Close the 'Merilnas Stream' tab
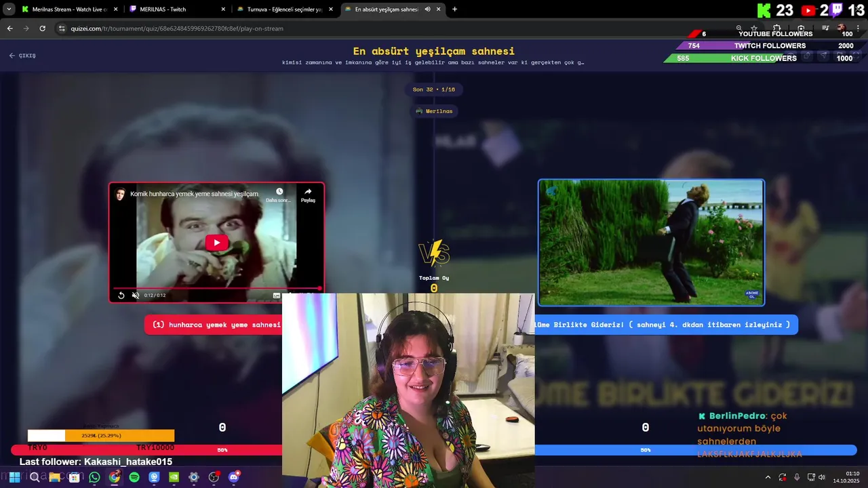 pyautogui.click(x=115, y=9)
